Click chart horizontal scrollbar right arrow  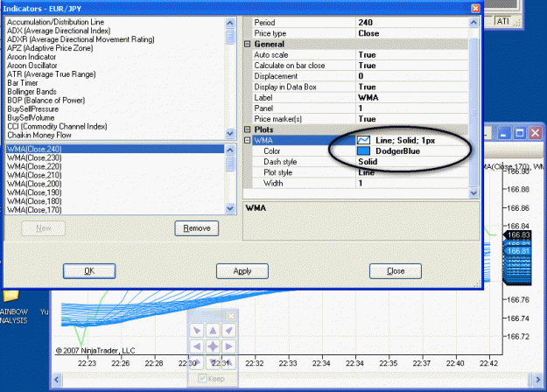click(x=536, y=379)
